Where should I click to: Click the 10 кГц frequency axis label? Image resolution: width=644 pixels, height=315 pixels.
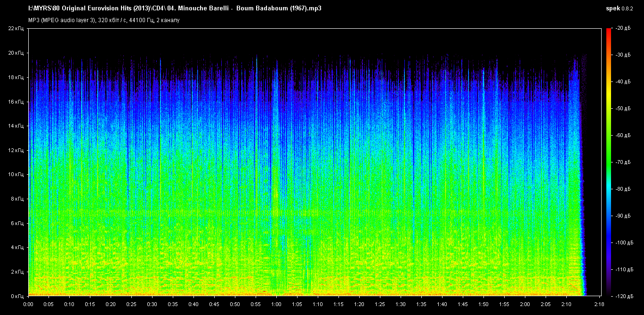click(x=16, y=175)
